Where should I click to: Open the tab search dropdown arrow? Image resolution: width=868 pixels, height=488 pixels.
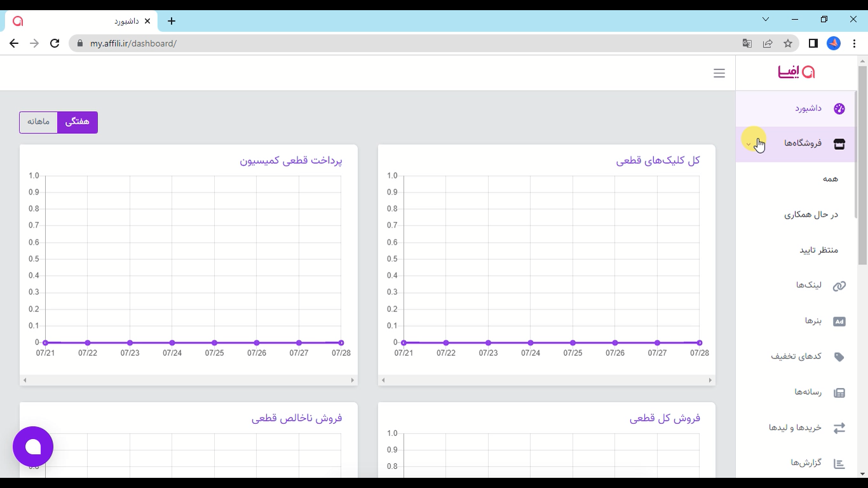tap(766, 19)
